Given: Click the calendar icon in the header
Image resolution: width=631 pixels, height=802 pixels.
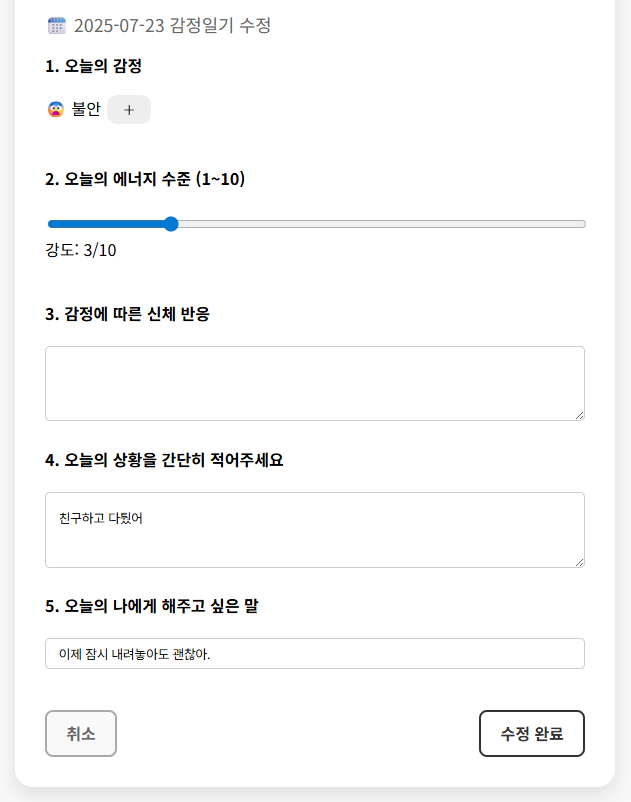Looking at the screenshot, I should (57, 26).
